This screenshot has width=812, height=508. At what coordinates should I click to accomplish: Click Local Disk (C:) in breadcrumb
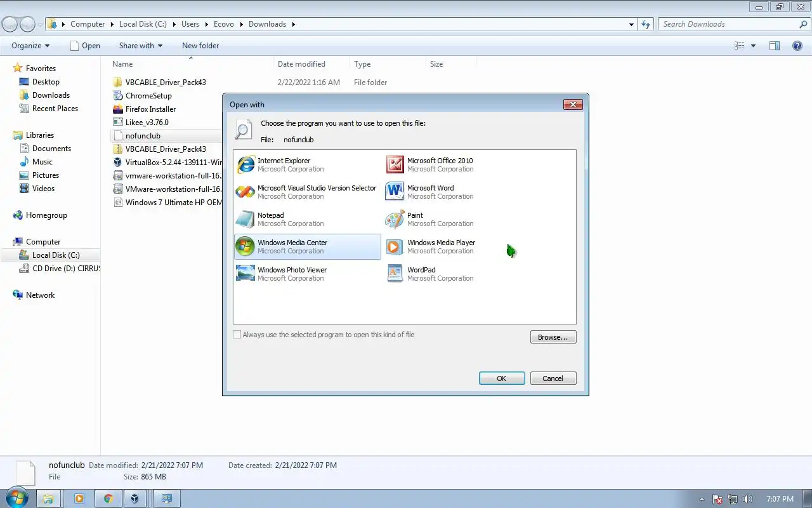click(143, 24)
